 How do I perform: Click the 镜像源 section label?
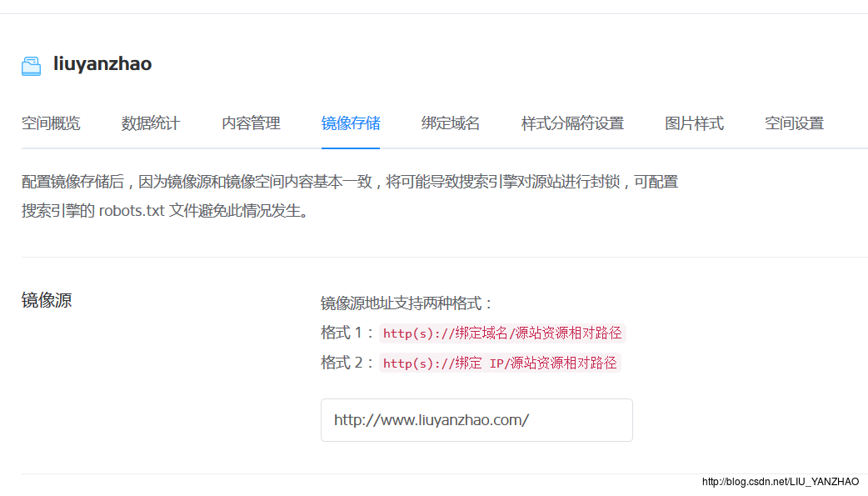tap(47, 301)
